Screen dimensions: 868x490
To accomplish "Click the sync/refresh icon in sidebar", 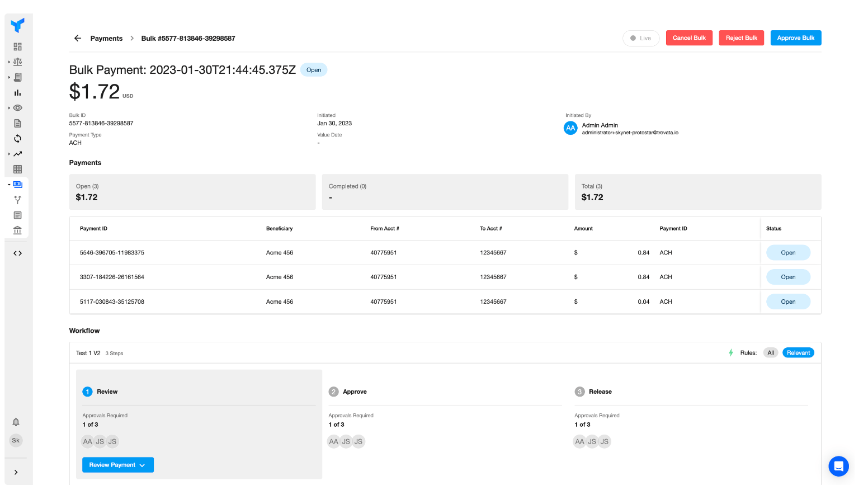I will click(x=17, y=138).
